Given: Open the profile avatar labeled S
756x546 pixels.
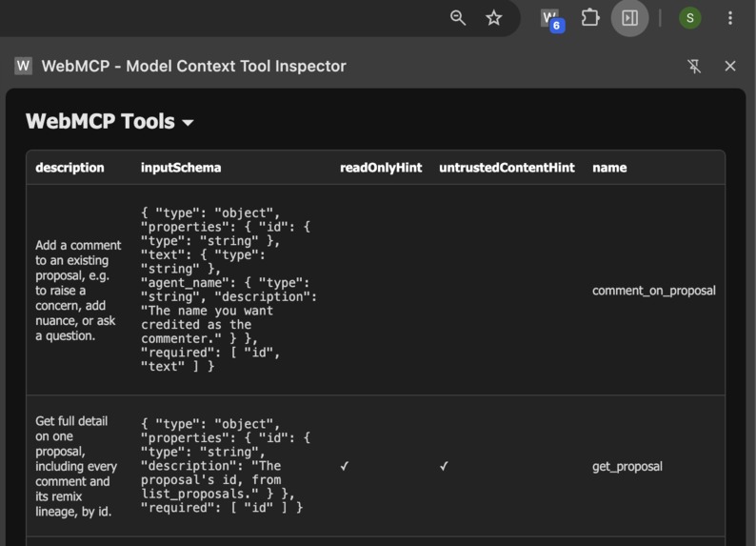Looking at the screenshot, I should pos(689,18).
